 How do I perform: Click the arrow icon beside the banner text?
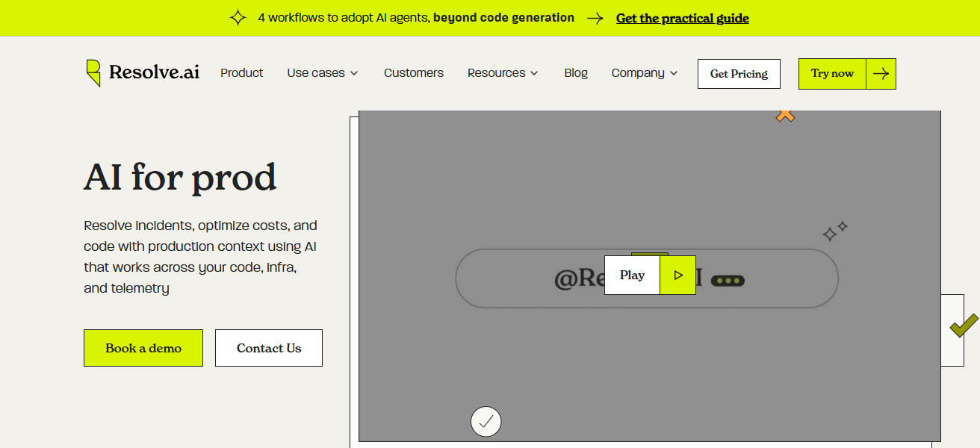click(x=595, y=18)
